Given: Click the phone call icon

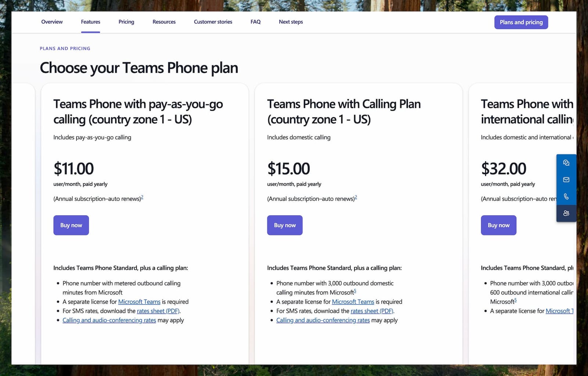Looking at the screenshot, I should point(566,196).
